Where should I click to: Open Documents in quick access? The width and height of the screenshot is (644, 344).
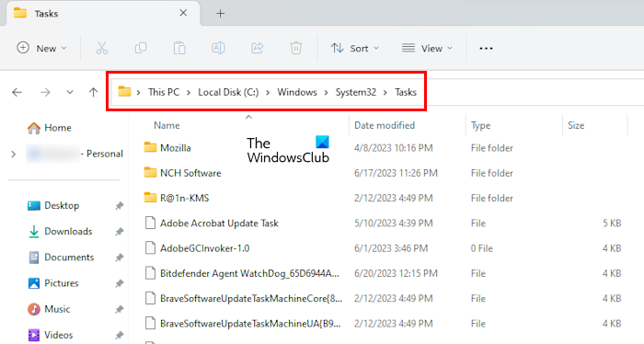[x=61, y=258]
